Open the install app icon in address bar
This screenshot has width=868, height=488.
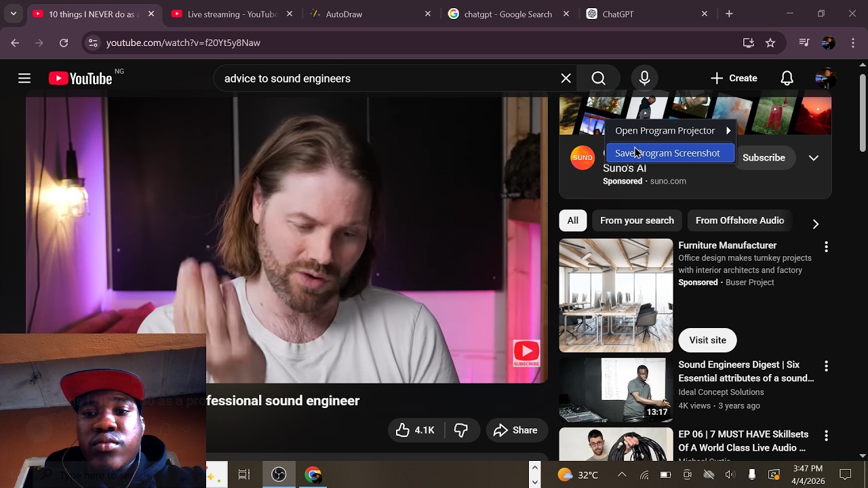pyautogui.click(x=749, y=43)
